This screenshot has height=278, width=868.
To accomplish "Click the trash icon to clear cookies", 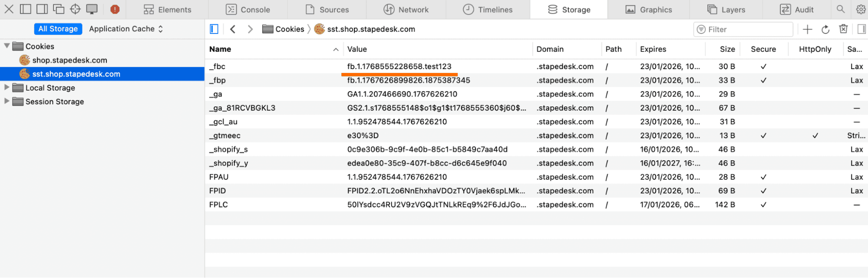I will (843, 29).
